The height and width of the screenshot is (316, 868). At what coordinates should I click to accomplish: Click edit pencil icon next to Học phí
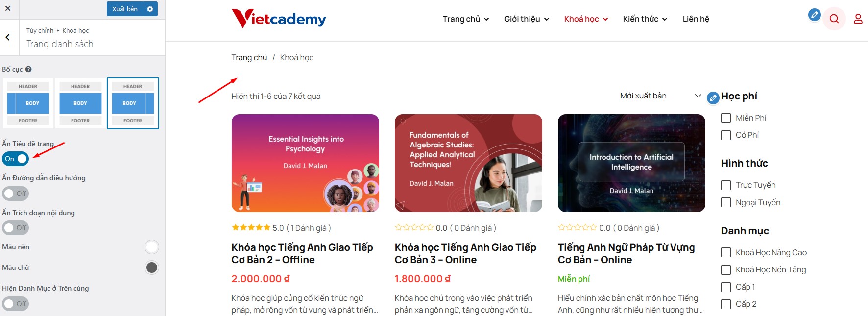(713, 98)
